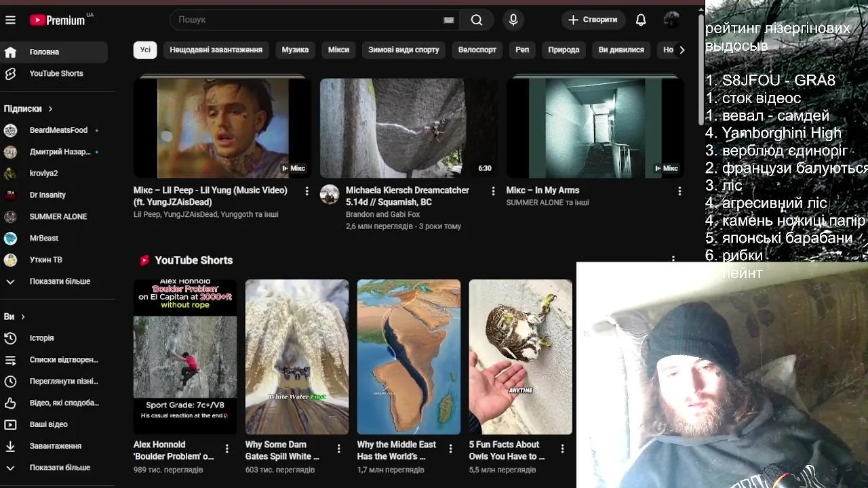
Task: Play the In My Arms mix thumbnail
Action: click(x=595, y=128)
